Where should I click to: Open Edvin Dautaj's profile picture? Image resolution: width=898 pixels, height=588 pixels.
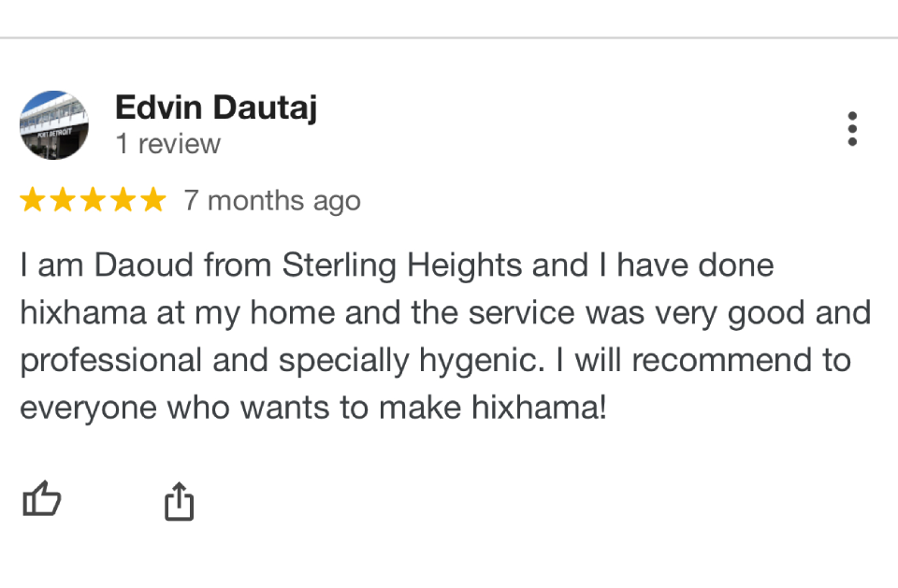tap(54, 125)
